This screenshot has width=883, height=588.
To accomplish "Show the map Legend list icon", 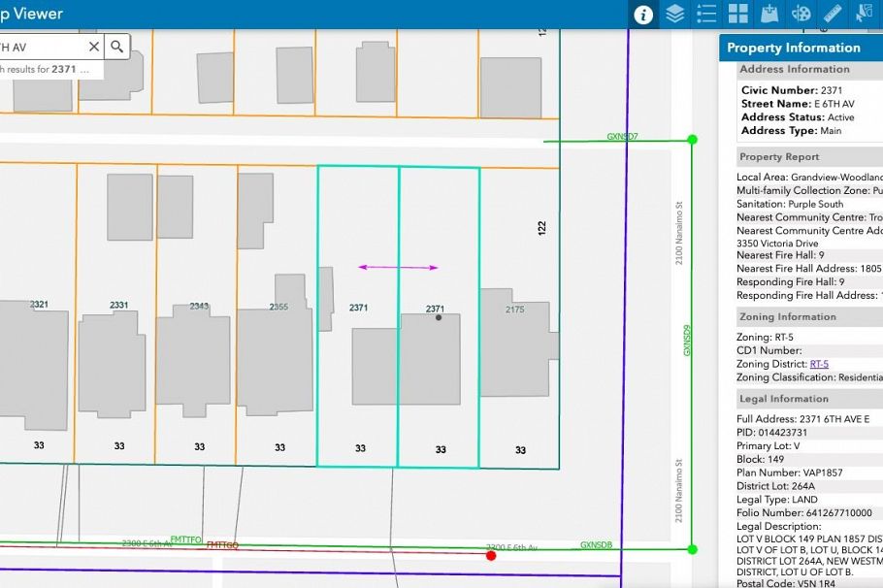I will point(706,14).
